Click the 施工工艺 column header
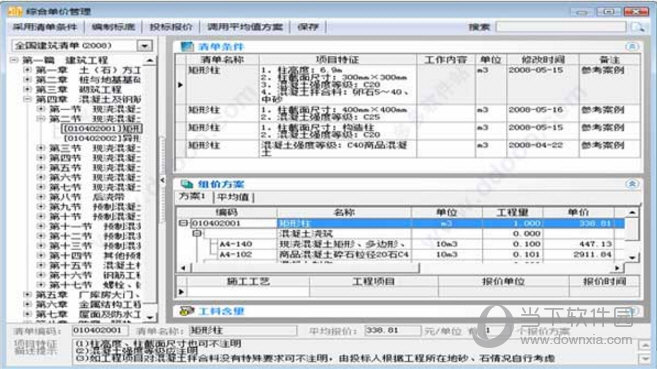The image size is (657, 369). [x=248, y=281]
